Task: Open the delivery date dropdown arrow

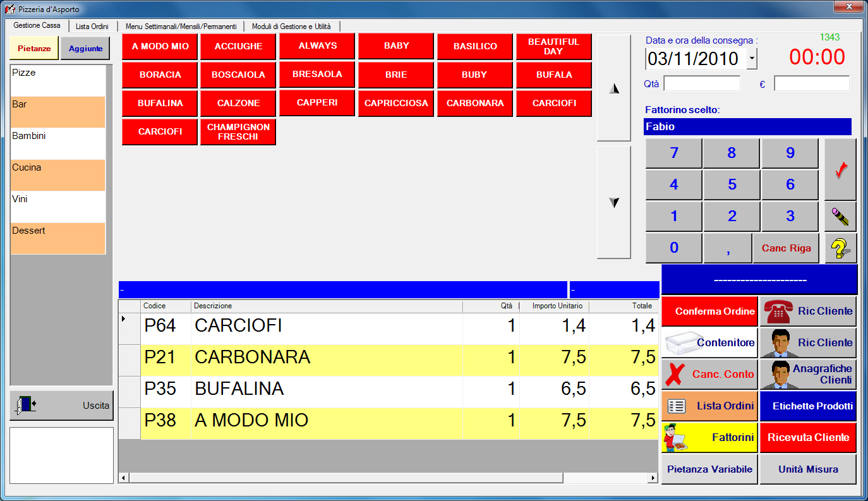Action: click(751, 59)
